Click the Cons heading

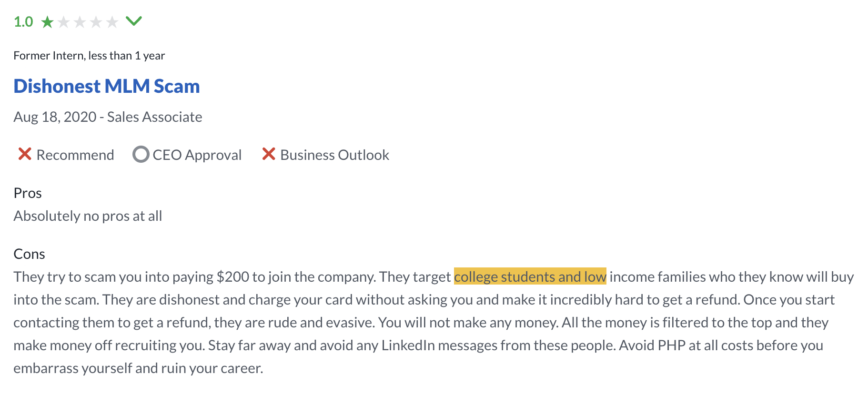tap(29, 254)
